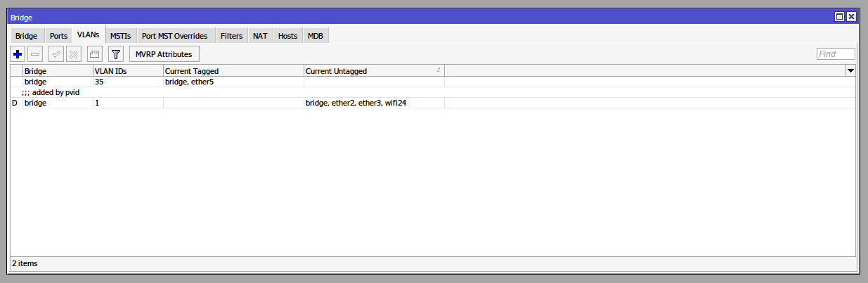Switch to the Ports tab

(59, 36)
